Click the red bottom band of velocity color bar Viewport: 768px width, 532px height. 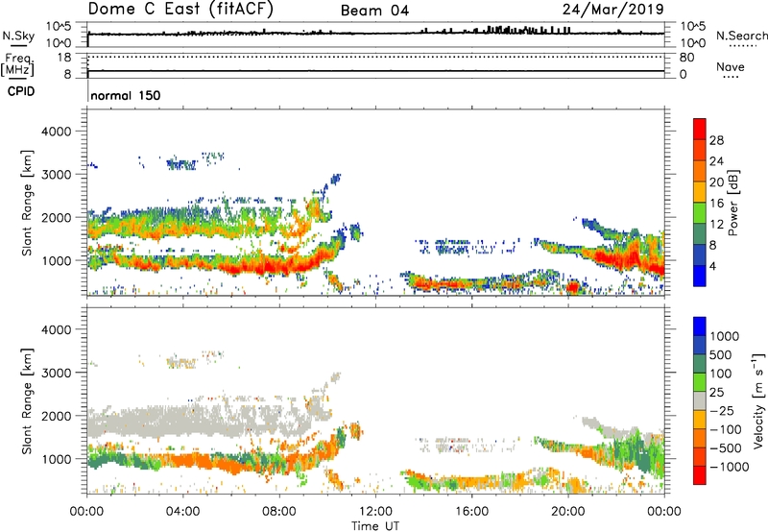(x=700, y=475)
